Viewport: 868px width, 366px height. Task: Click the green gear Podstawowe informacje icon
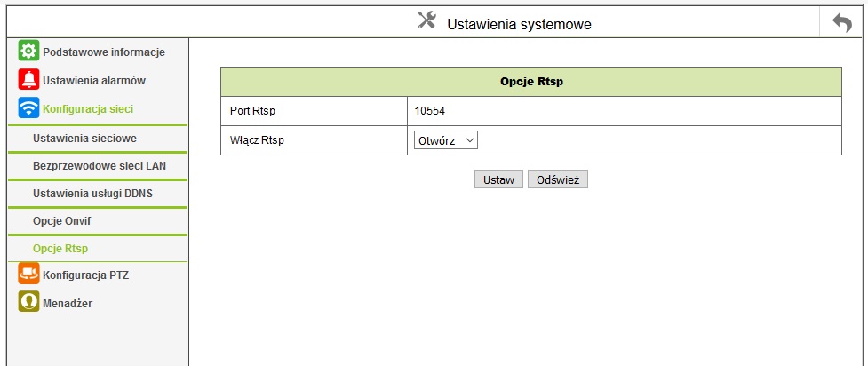click(28, 51)
